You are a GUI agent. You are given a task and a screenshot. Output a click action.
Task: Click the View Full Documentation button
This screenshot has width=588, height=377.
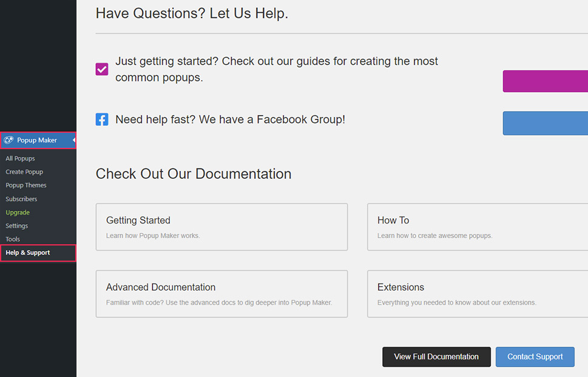pyautogui.click(x=436, y=357)
